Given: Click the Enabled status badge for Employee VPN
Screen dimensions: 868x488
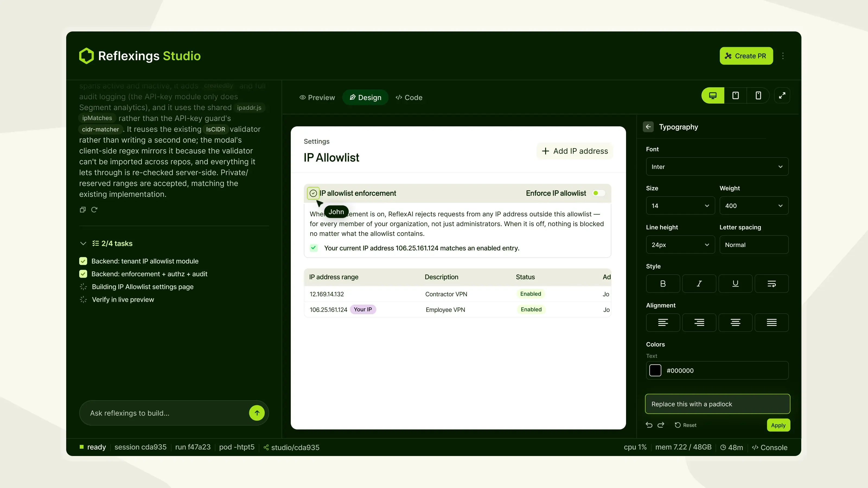Looking at the screenshot, I should (531, 310).
